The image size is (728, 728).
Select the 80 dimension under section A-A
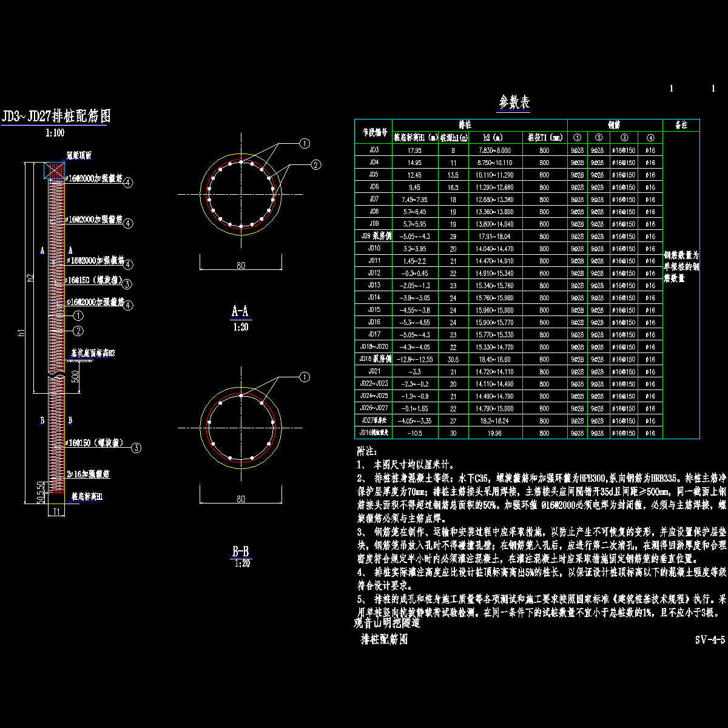pyautogui.click(x=241, y=265)
